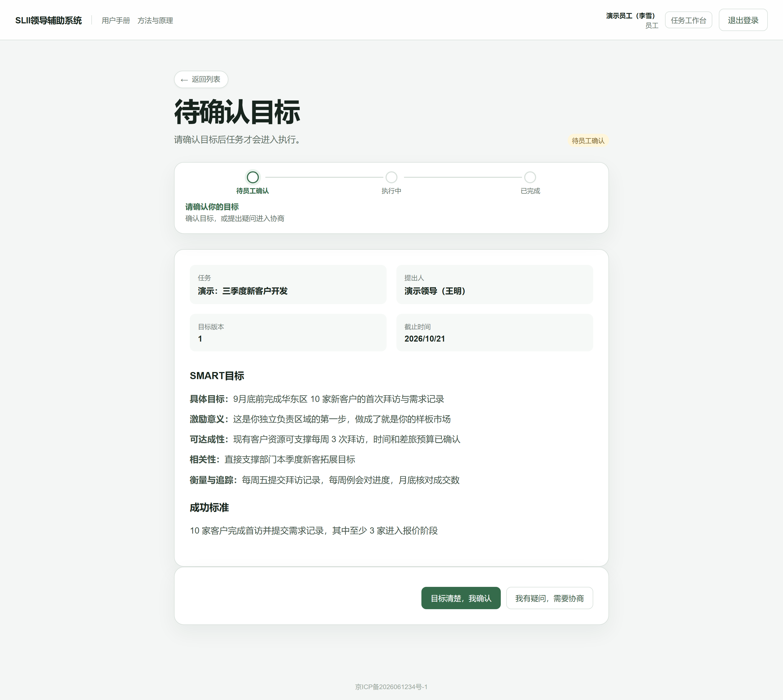Open the 任务工作台 button
The width and height of the screenshot is (783, 700).
coord(688,20)
